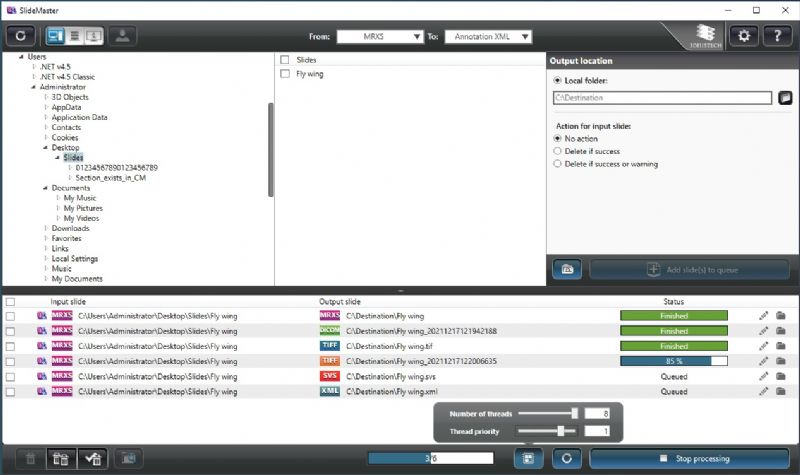
Task: Select the Section_exists_in_CM folder
Action: click(x=111, y=178)
